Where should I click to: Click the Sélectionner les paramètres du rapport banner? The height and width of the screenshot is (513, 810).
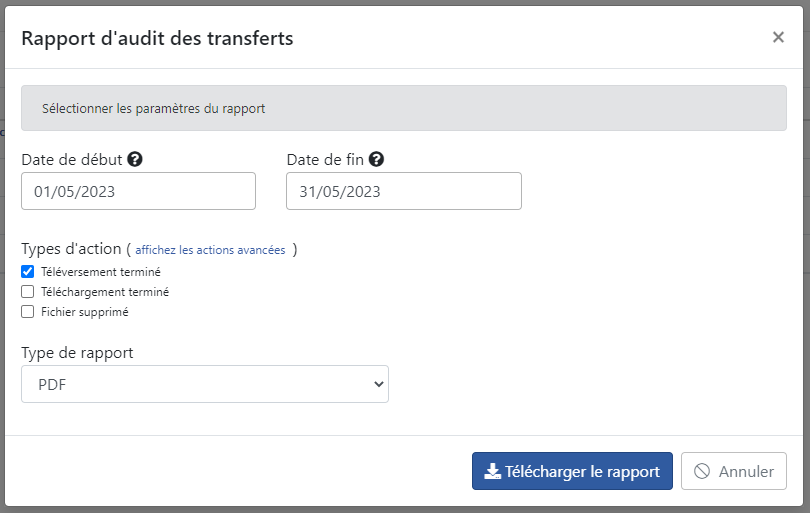[404, 108]
